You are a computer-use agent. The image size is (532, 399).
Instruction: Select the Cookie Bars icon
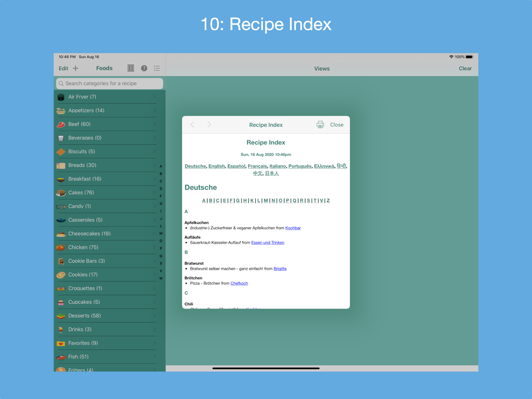[61, 261]
